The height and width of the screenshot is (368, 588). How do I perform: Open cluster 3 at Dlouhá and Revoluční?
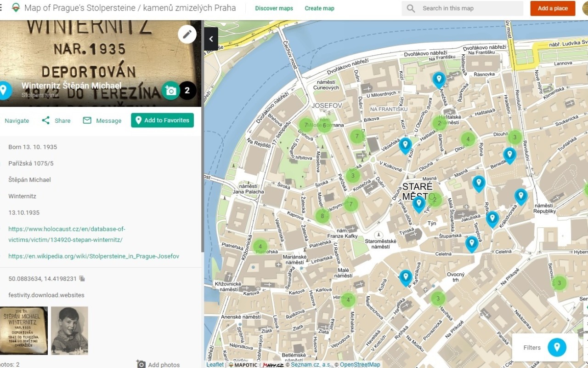(x=515, y=137)
